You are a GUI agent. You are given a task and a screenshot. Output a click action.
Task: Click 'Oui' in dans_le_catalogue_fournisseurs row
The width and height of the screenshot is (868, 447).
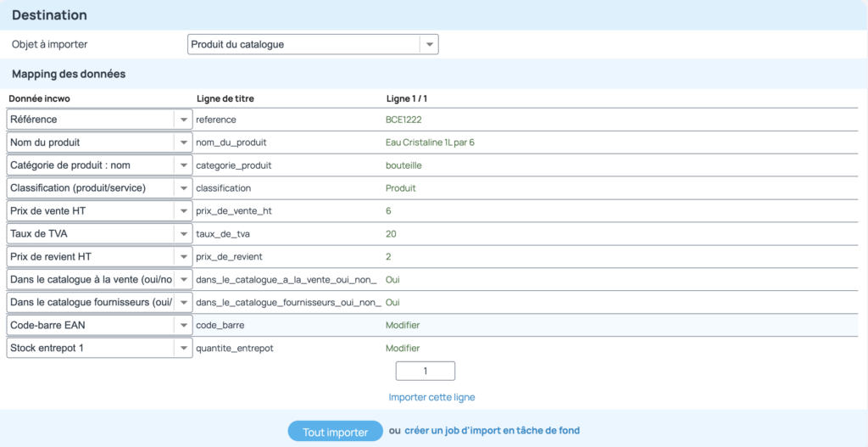[392, 303]
